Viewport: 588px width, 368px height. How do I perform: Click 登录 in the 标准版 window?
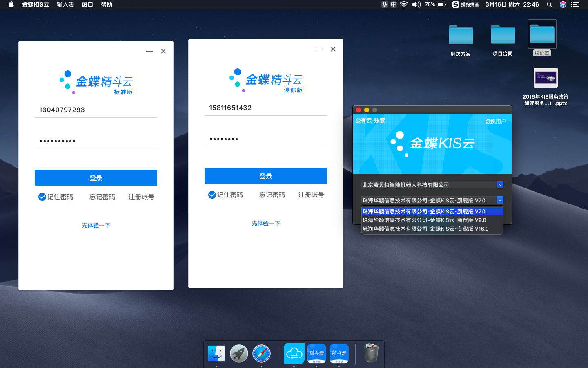click(x=96, y=178)
